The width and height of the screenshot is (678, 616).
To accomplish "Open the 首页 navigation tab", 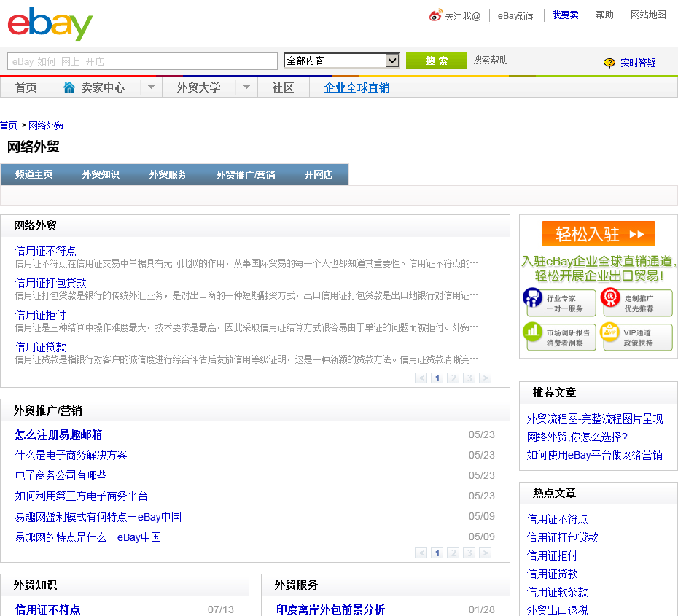I will tap(26, 87).
